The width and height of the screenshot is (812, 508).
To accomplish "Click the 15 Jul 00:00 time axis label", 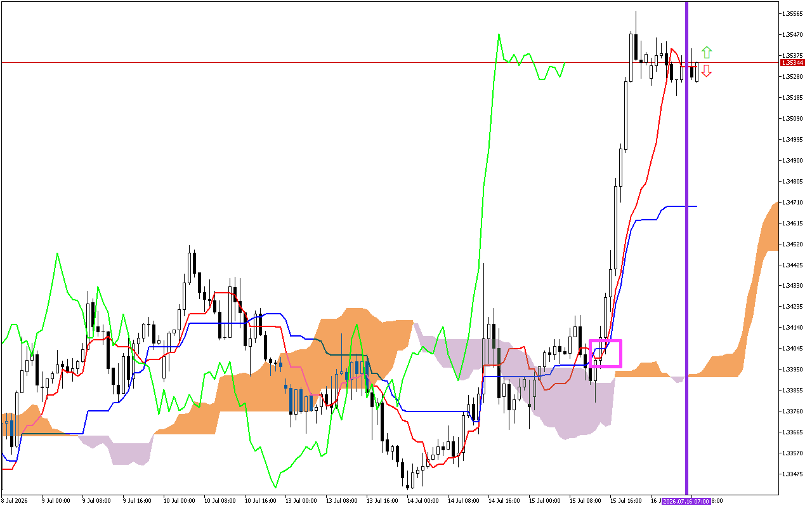I will point(545,500).
